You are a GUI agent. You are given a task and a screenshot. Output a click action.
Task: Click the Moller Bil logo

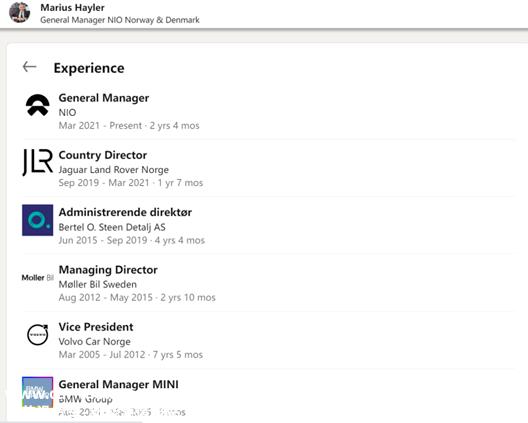coord(38,278)
